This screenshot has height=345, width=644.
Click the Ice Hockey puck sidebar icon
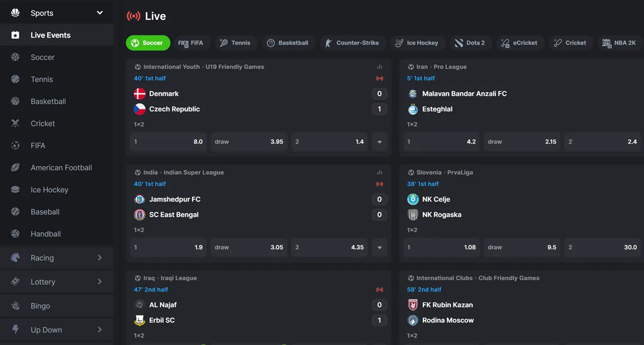16,189
